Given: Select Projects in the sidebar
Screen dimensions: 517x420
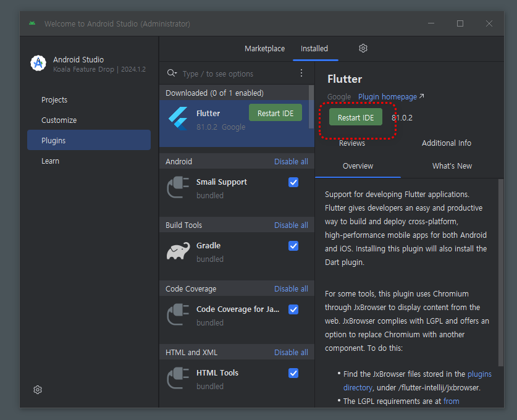Looking at the screenshot, I should pos(54,100).
